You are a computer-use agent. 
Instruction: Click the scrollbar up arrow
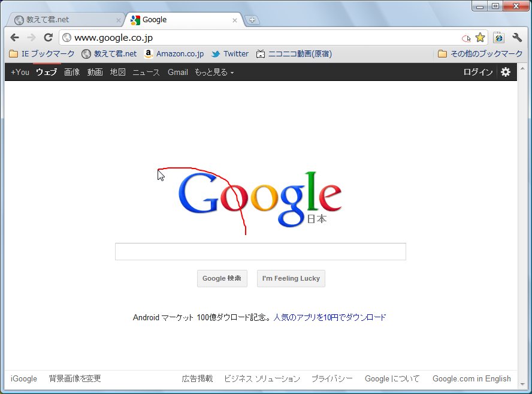[x=522, y=68]
